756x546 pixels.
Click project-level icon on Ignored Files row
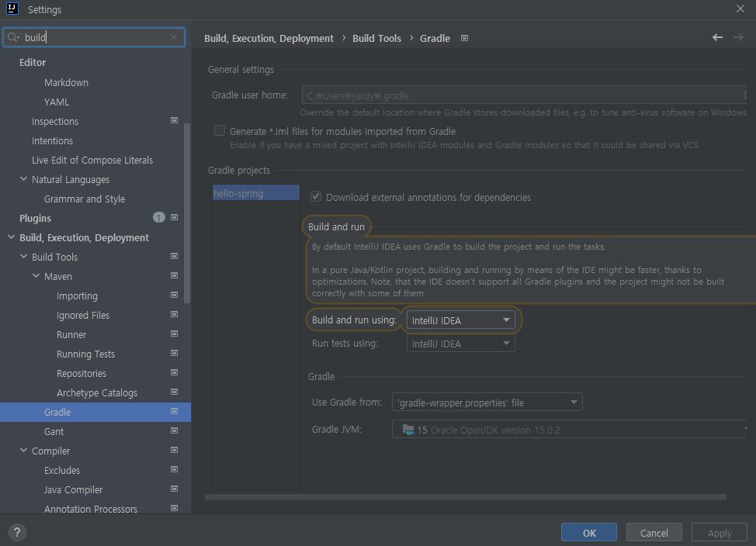click(x=174, y=314)
